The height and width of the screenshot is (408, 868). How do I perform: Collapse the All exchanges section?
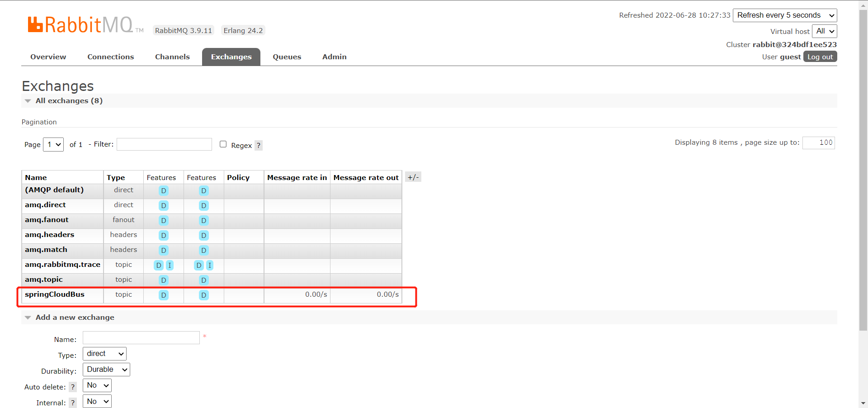coord(69,101)
